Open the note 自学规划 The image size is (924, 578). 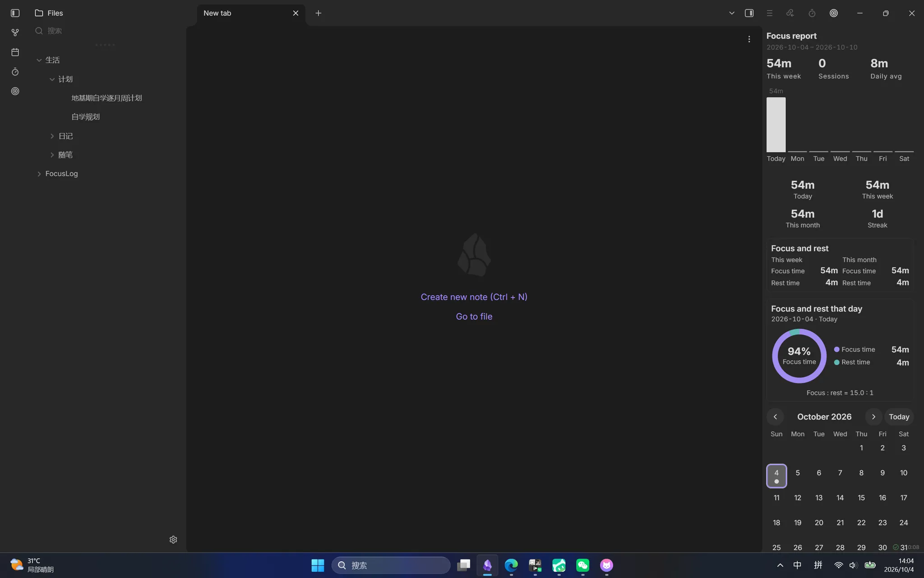click(85, 117)
